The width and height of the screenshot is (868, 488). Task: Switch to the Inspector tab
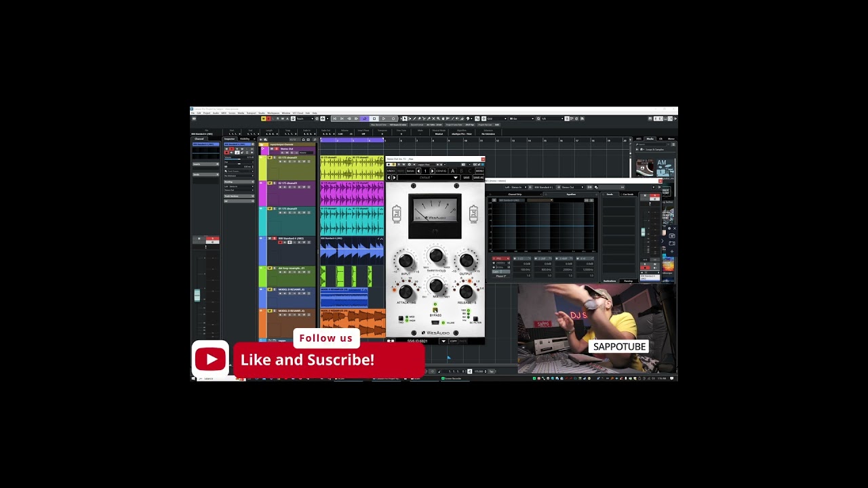pyautogui.click(x=229, y=139)
